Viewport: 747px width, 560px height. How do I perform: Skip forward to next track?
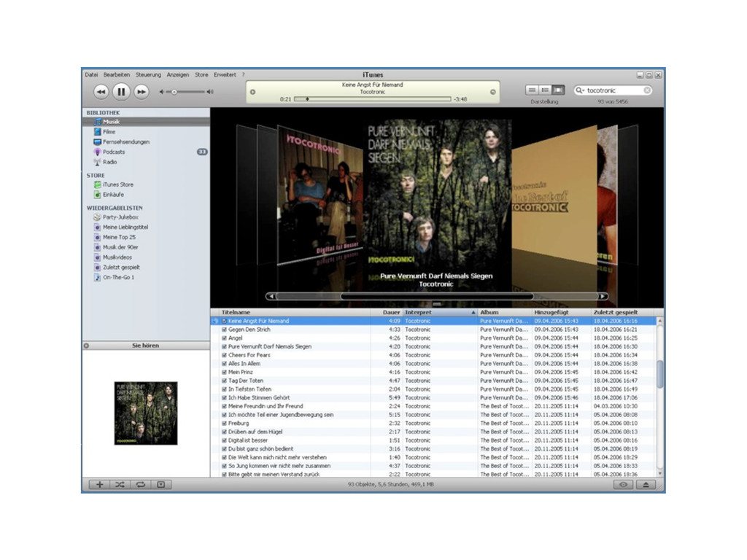pos(141,91)
